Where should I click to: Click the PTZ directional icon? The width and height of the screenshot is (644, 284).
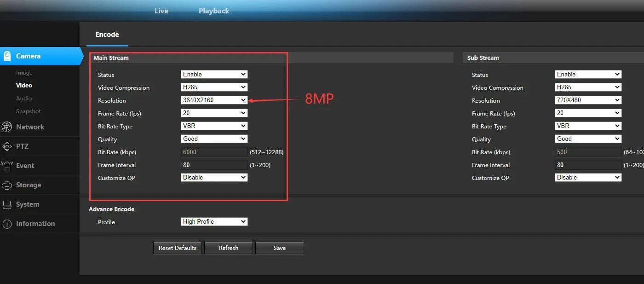coord(7,146)
